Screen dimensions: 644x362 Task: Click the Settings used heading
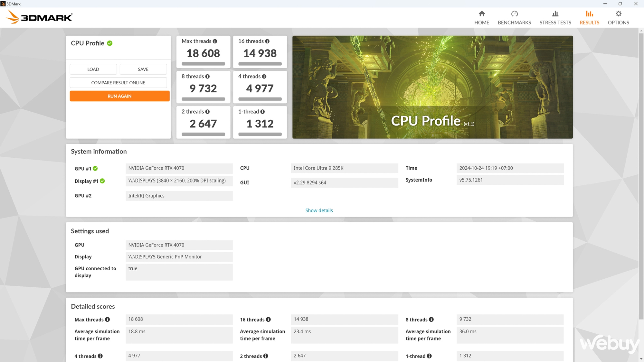[x=90, y=231]
